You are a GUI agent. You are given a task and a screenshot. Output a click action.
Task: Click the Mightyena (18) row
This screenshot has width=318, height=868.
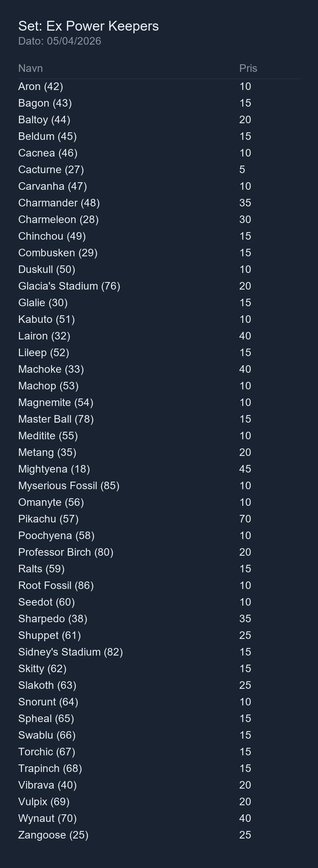pyautogui.click(x=54, y=469)
